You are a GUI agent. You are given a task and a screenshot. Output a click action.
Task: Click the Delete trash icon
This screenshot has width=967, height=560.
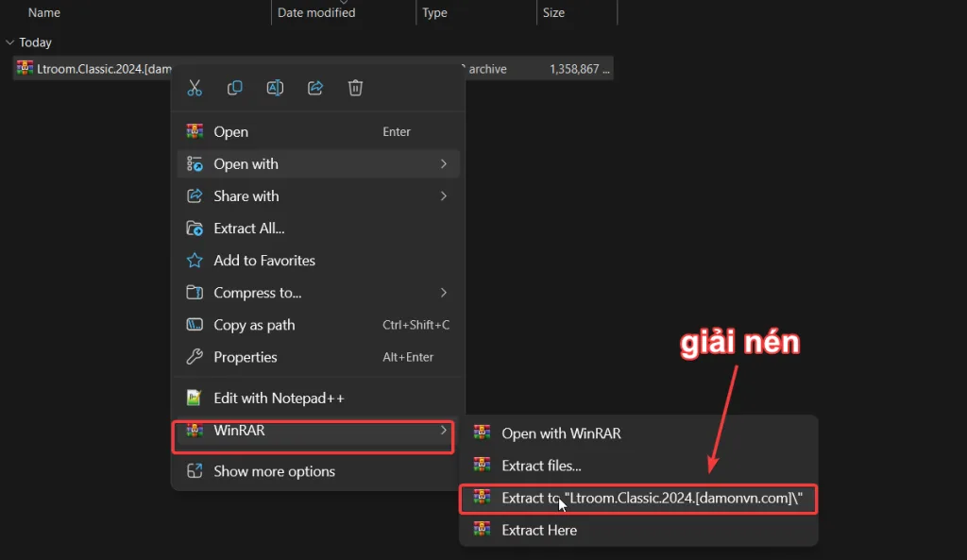click(356, 87)
